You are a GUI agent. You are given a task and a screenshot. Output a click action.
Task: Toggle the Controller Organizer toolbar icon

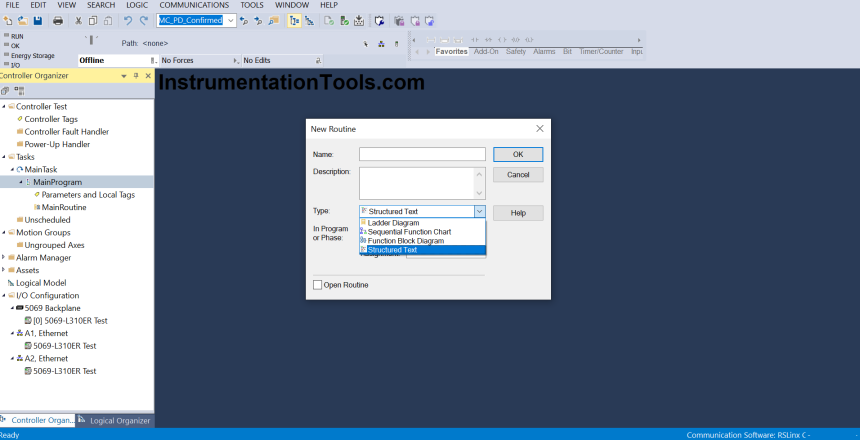click(295, 21)
